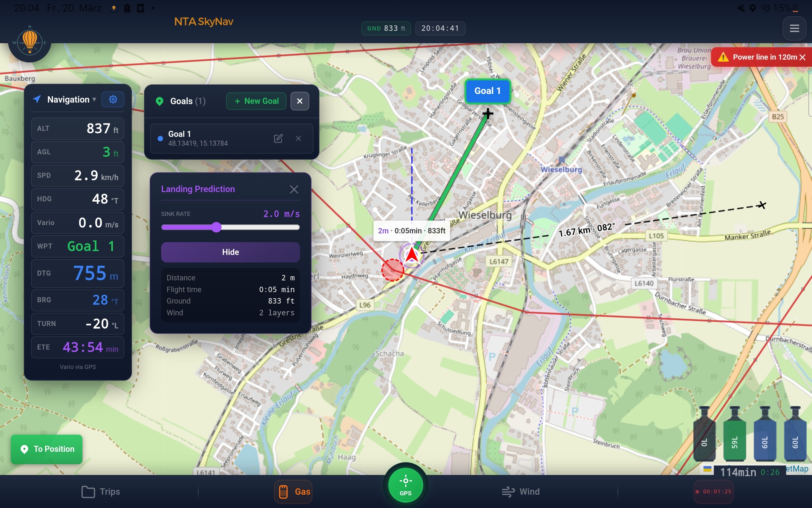Open the Wind tab
The image size is (812, 508).
[521, 492]
